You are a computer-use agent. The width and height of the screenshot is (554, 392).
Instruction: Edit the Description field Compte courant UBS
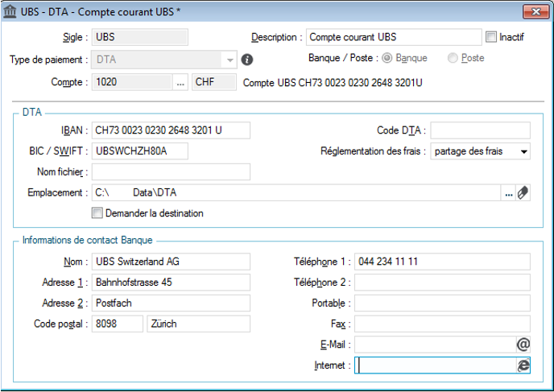pos(394,37)
